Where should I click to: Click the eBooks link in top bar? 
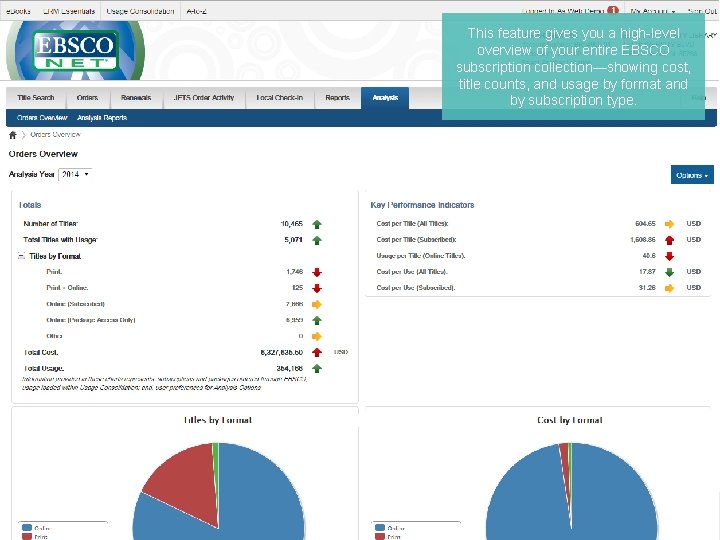[x=18, y=11]
